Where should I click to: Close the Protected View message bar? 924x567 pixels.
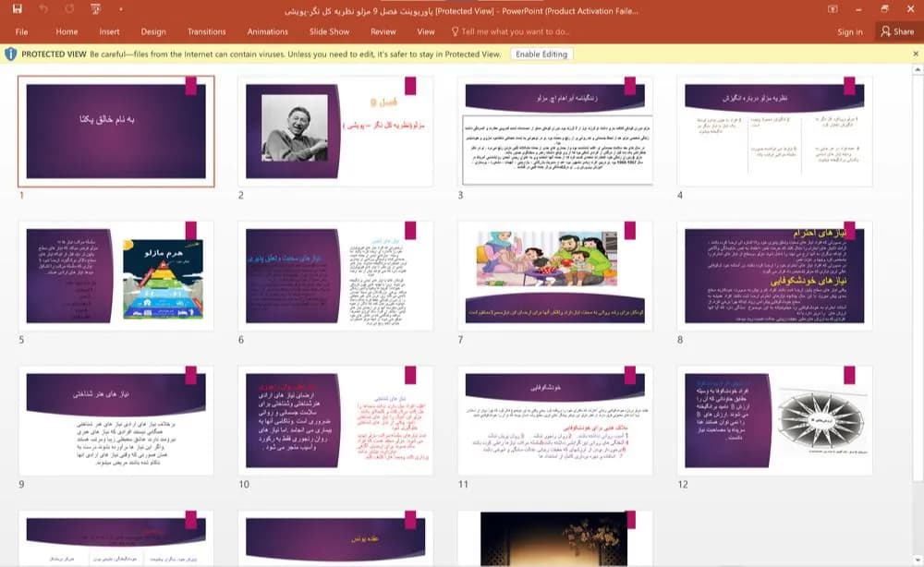915,54
